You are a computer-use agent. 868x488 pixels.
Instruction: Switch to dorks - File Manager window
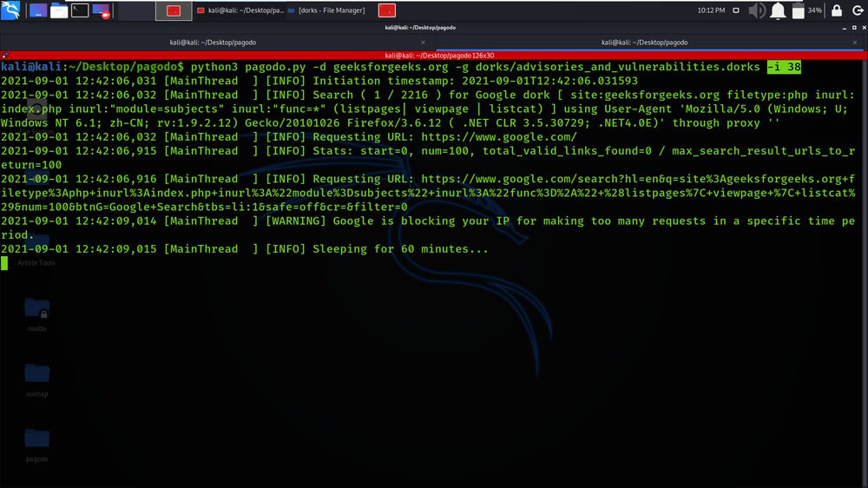tap(326, 10)
